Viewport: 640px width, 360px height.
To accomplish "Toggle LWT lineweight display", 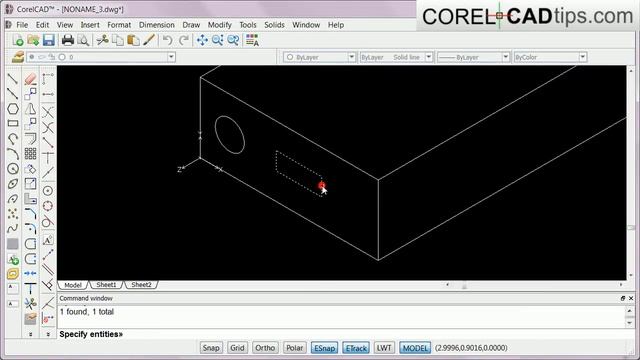I will click(384, 348).
